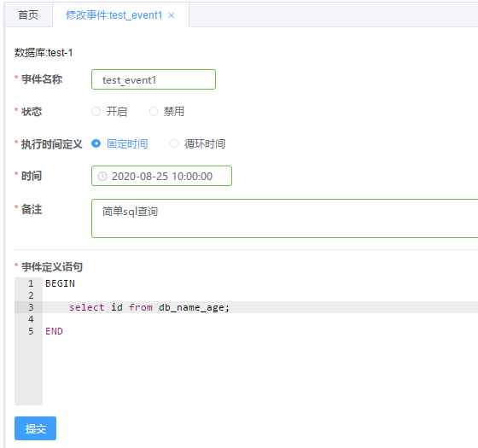Click empty area below code in editor

point(259,372)
